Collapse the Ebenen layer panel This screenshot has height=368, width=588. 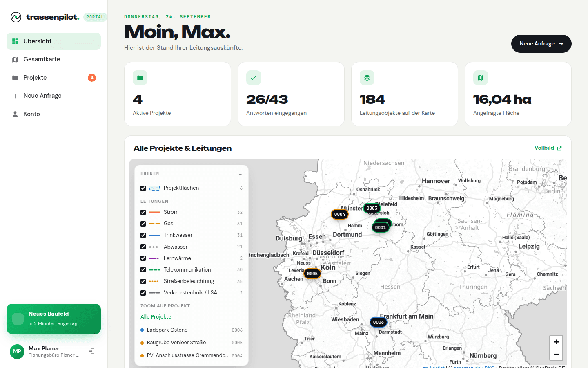tap(240, 174)
